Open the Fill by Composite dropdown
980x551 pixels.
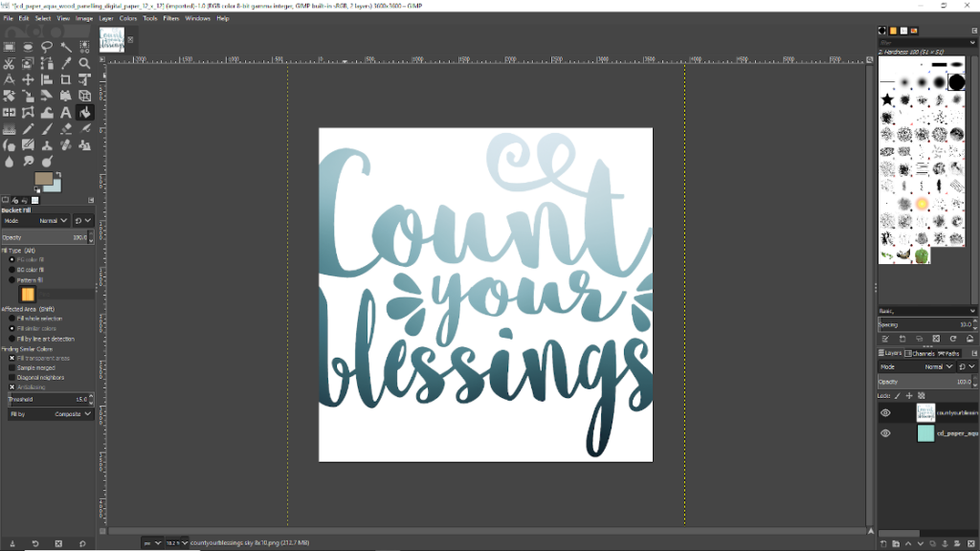pyautogui.click(x=74, y=414)
